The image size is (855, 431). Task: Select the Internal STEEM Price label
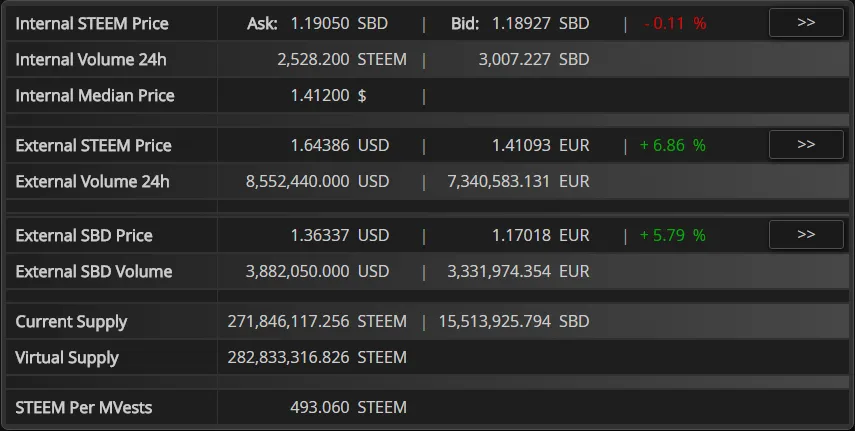(x=92, y=23)
